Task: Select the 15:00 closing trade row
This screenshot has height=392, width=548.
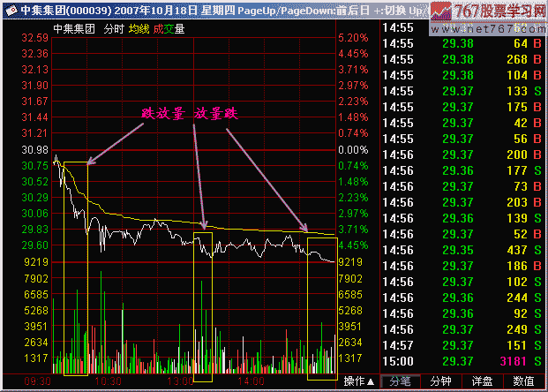Action: [x=463, y=360]
